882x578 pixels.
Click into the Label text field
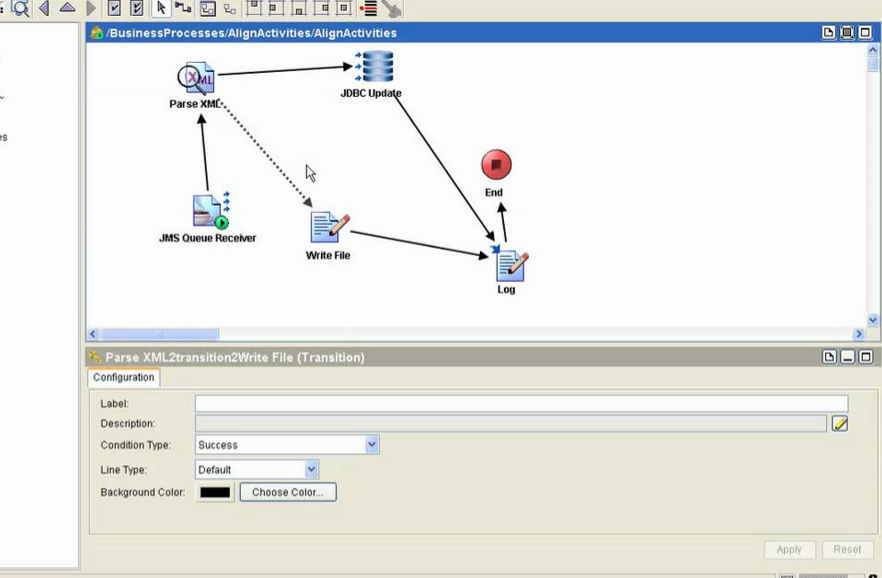520,404
